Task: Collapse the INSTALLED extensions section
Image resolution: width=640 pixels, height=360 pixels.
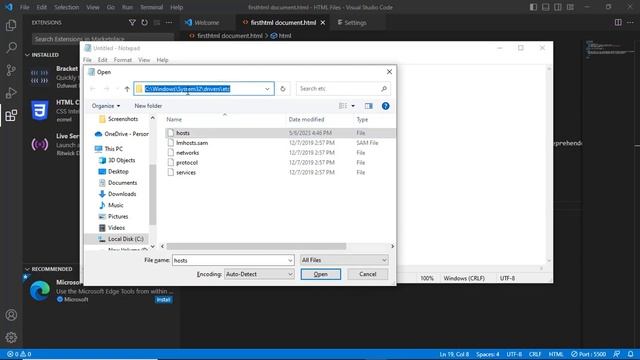Action: (x=42, y=55)
